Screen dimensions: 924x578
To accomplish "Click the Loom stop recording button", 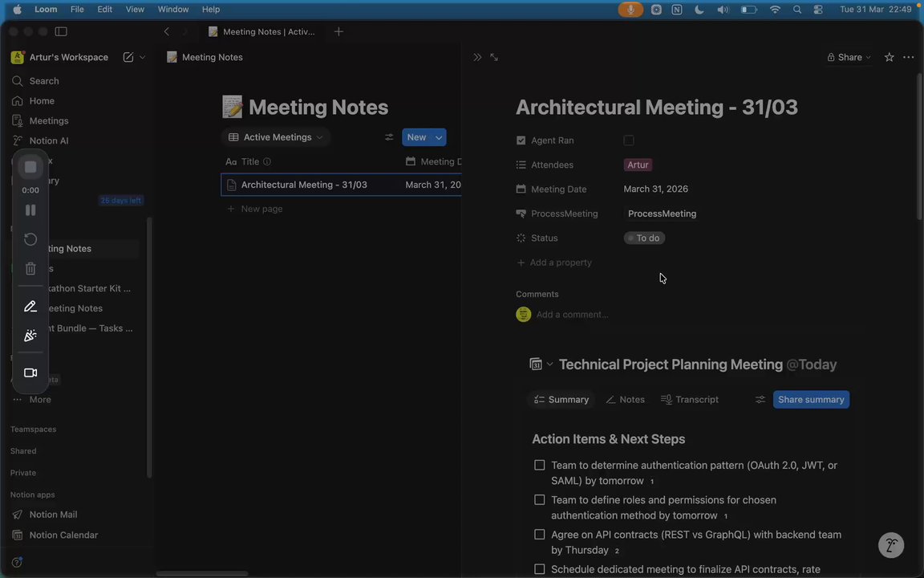I will (30, 167).
